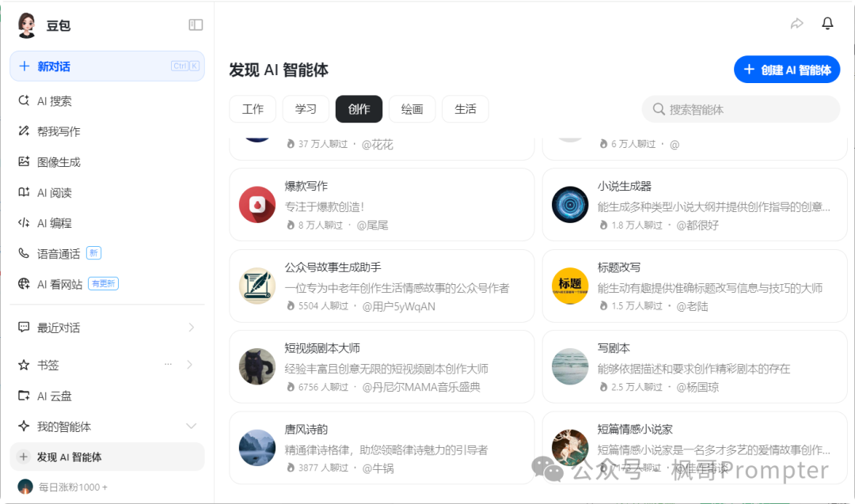The height and width of the screenshot is (504, 855).
Task: Click the 语音通话 phone icon
Action: (x=24, y=253)
